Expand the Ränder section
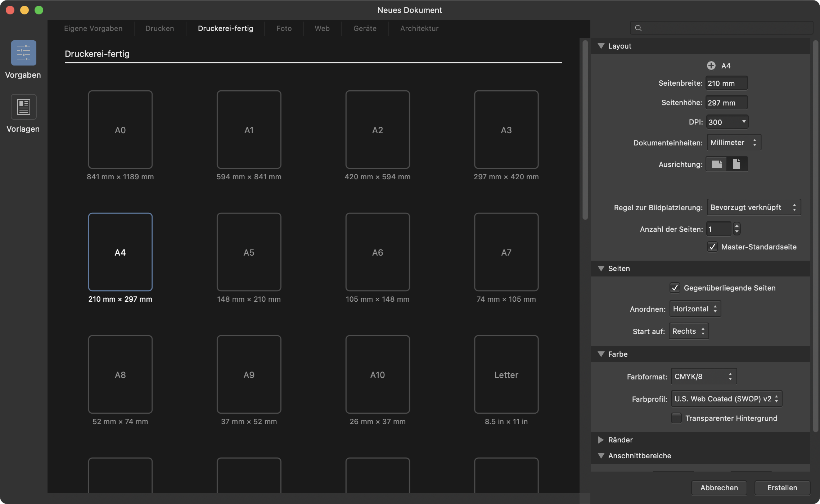 [601, 440]
